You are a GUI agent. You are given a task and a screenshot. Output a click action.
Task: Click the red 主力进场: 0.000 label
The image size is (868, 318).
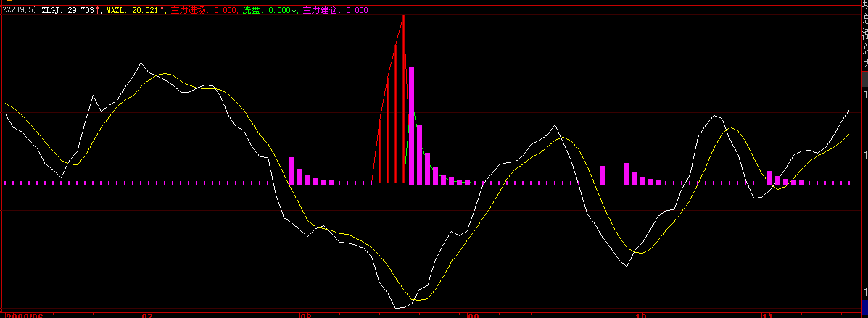204,11
